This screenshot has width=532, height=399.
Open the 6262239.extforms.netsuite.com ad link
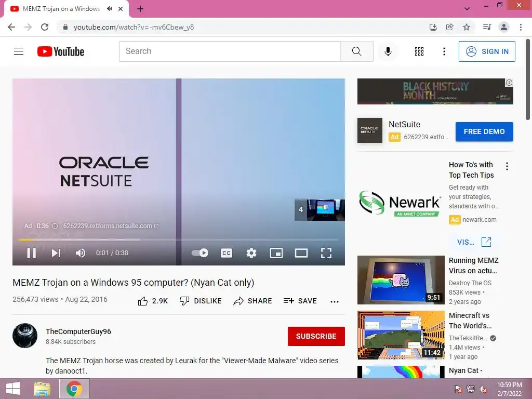point(111,226)
